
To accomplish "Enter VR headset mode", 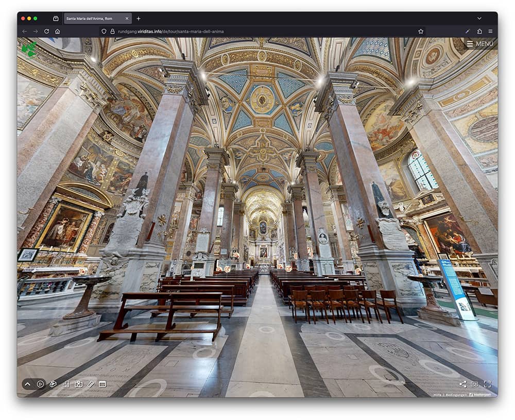I will click(475, 384).
